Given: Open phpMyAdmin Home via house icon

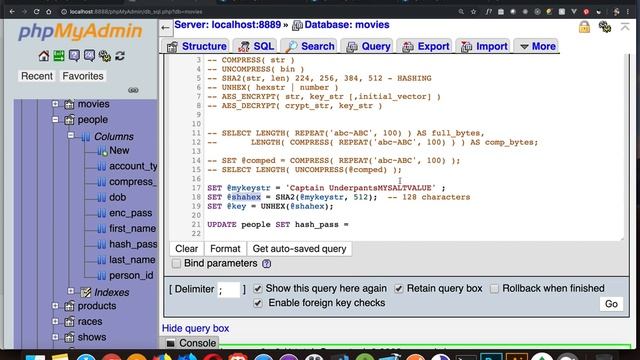Looking at the screenshot, I should pyautogui.click(x=44, y=56).
